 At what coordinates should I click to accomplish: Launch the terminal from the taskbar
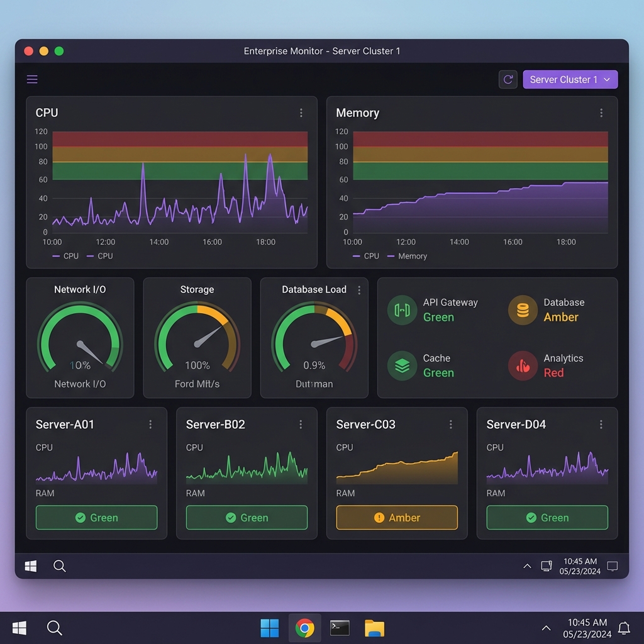(x=339, y=627)
